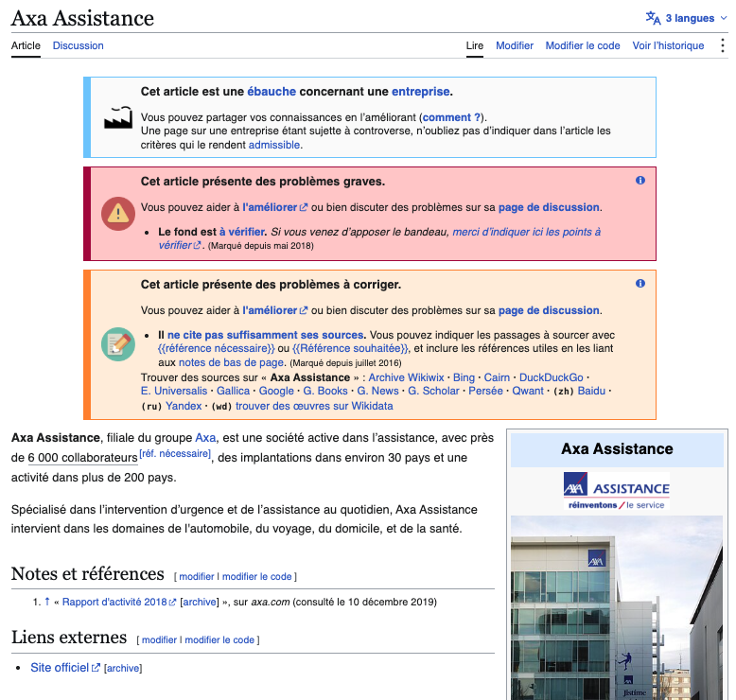Screen dimensions: 736x700
Task: Search sources on G. Books
Action: click(x=325, y=391)
